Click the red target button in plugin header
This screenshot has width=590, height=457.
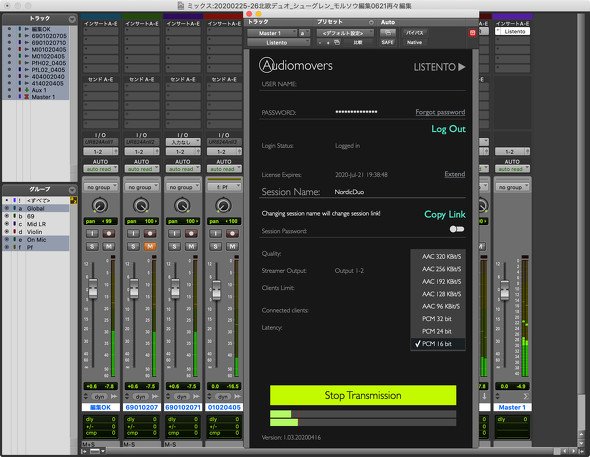[473, 33]
